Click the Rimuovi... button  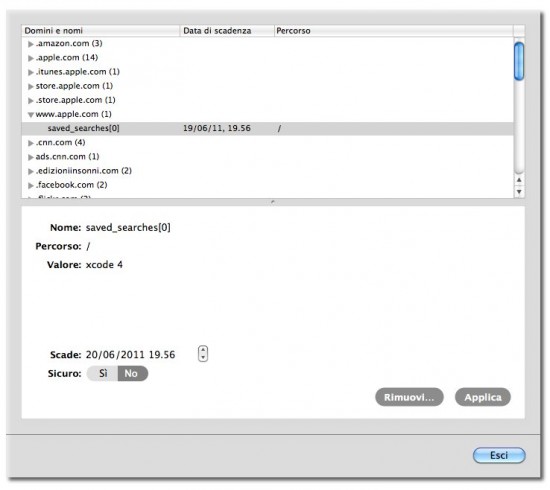pyautogui.click(x=409, y=397)
